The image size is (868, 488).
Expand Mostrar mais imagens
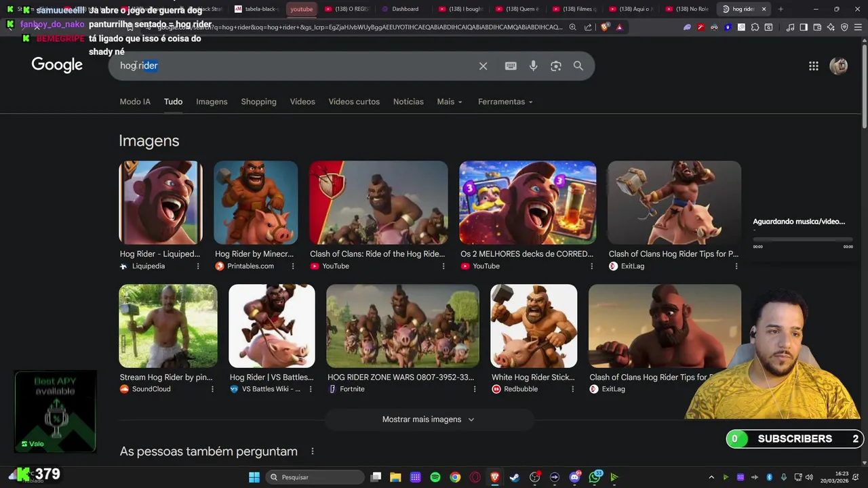point(429,420)
